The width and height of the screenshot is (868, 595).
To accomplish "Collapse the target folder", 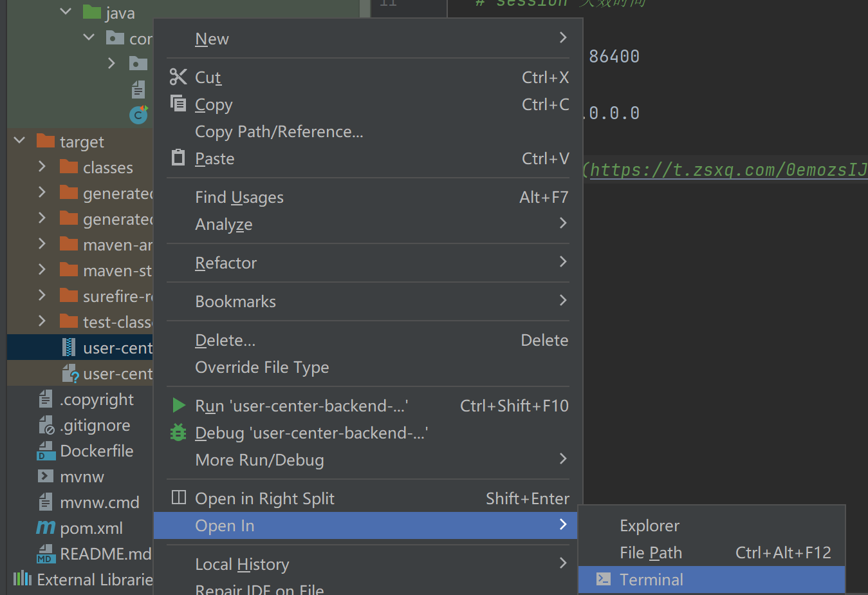I will pos(19,140).
